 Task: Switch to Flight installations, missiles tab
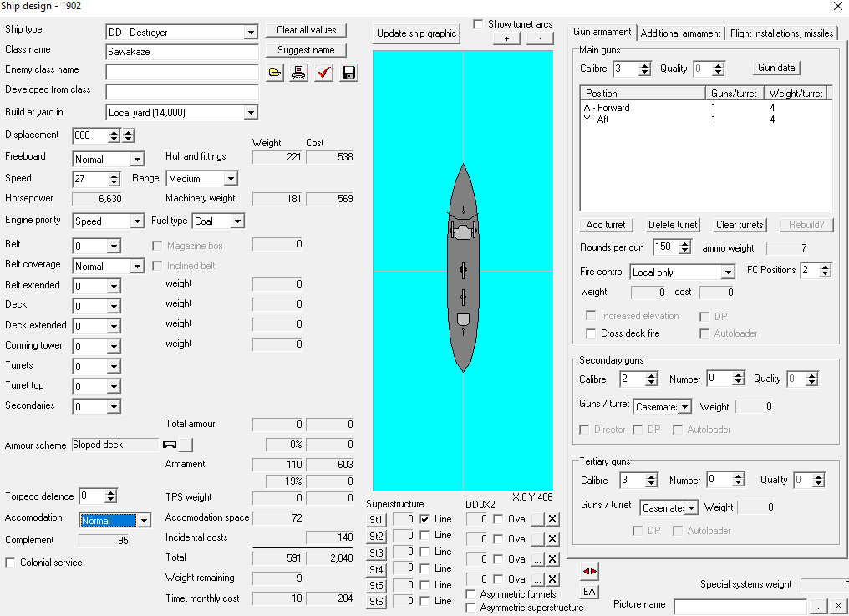[x=781, y=33]
